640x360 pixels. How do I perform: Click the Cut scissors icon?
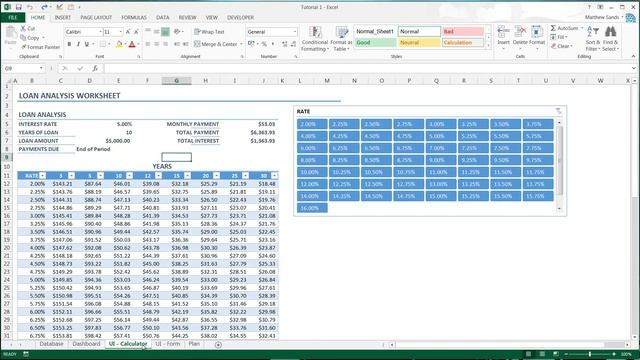[24, 29]
